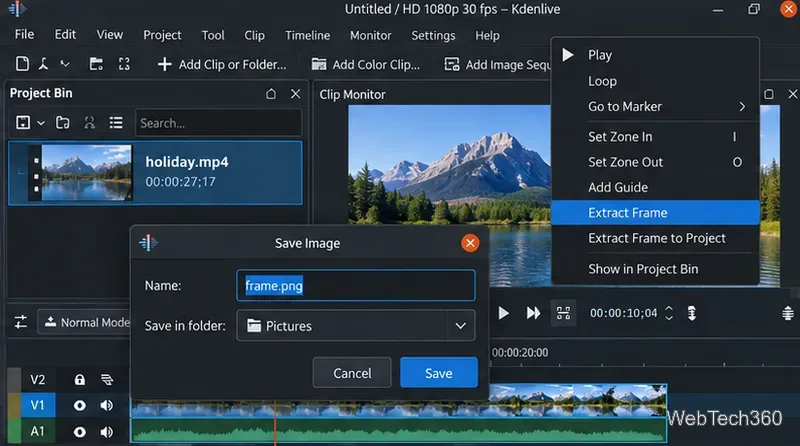Select the V1 track header
800x446 pixels.
click(38, 405)
